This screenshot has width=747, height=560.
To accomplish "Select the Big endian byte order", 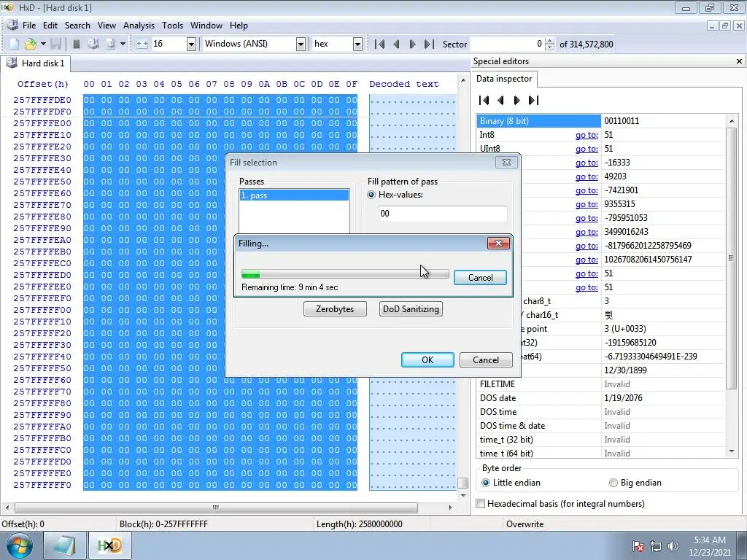I will tap(635, 483).
